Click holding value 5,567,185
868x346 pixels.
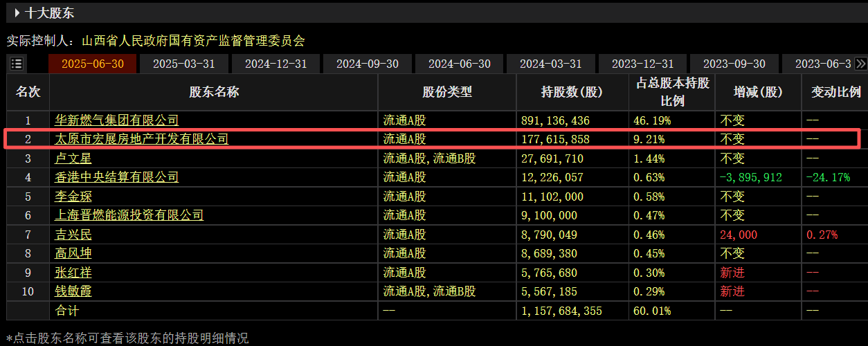tap(550, 291)
